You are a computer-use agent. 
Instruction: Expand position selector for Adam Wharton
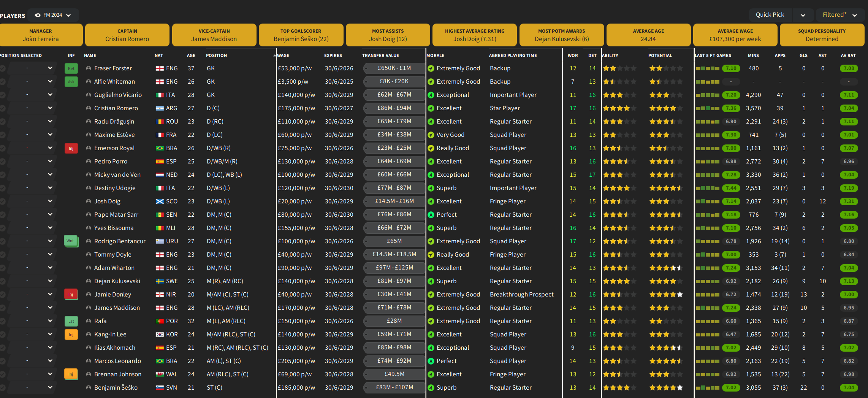[x=50, y=268]
